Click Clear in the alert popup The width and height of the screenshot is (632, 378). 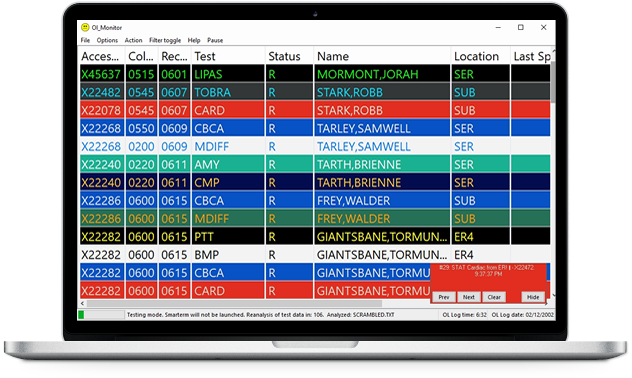point(494,297)
